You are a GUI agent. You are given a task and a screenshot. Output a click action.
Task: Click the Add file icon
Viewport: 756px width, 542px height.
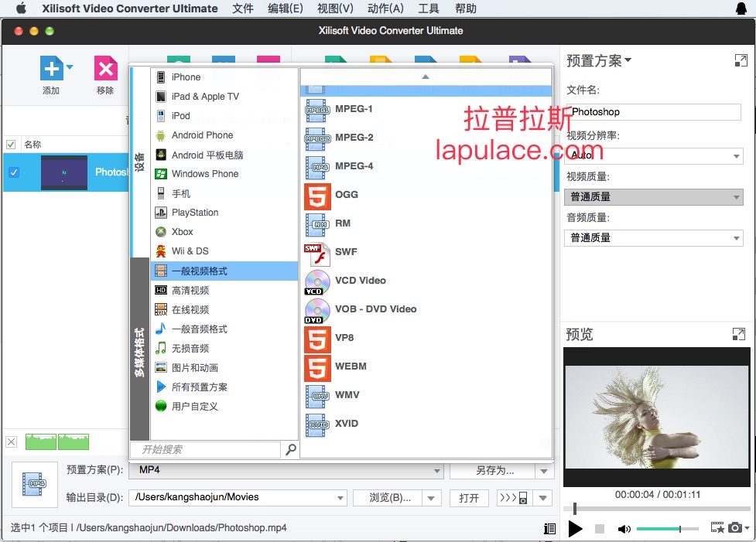coord(51,69)
